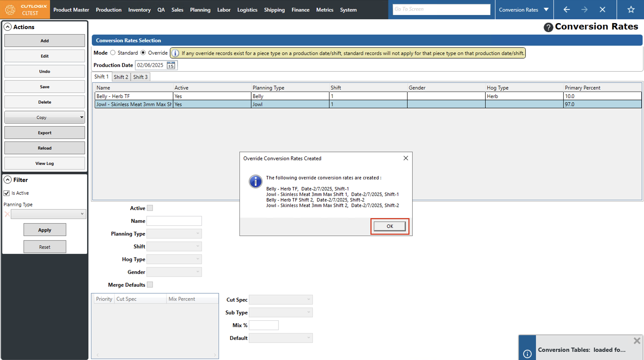Switch to the Shift 2 tab

point(121,77)
